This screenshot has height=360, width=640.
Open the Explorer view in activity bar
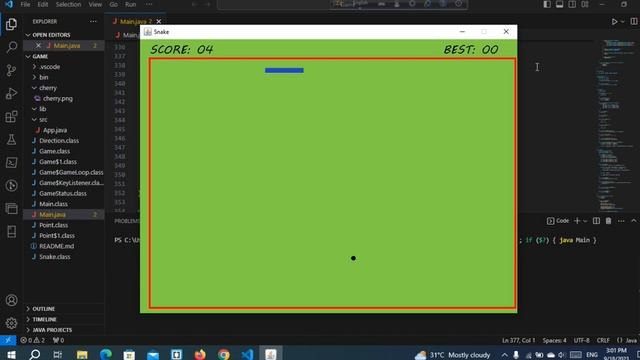11,24
